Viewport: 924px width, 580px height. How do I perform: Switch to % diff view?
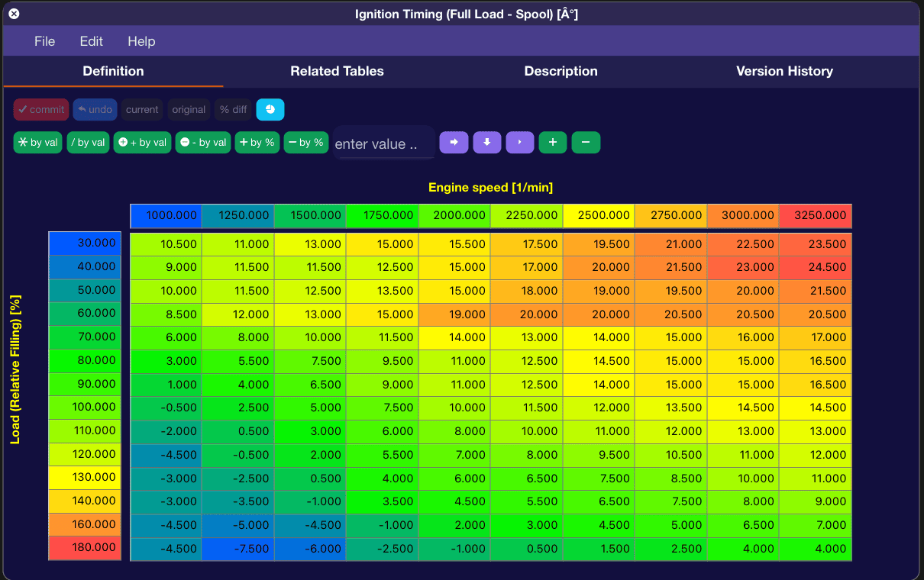pyautogui.click(x=233, y=109)
